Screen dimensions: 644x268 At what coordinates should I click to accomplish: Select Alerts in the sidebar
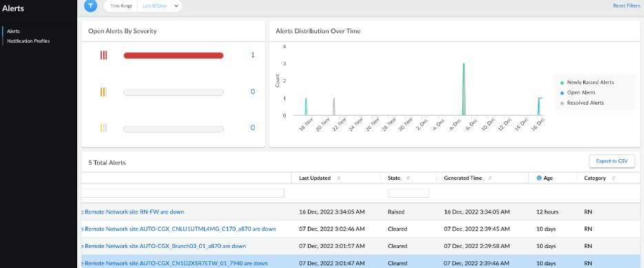14,31
